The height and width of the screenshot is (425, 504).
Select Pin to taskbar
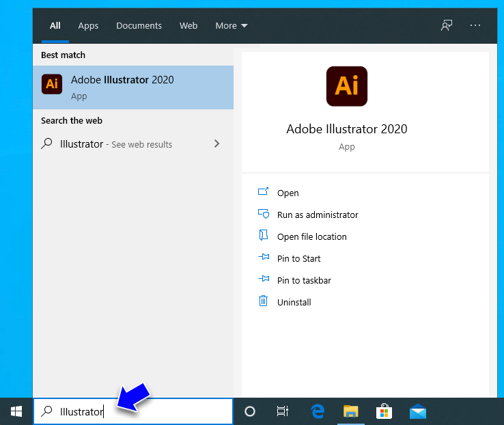304,280
